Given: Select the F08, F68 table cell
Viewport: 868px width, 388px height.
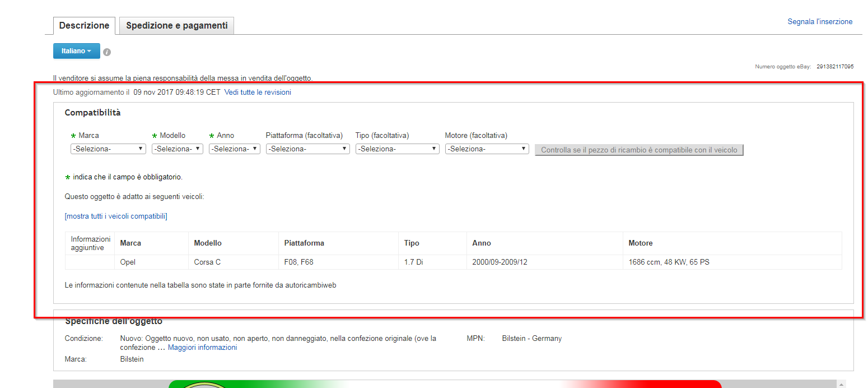Looking at the screenshot, I should pos(338,262).
